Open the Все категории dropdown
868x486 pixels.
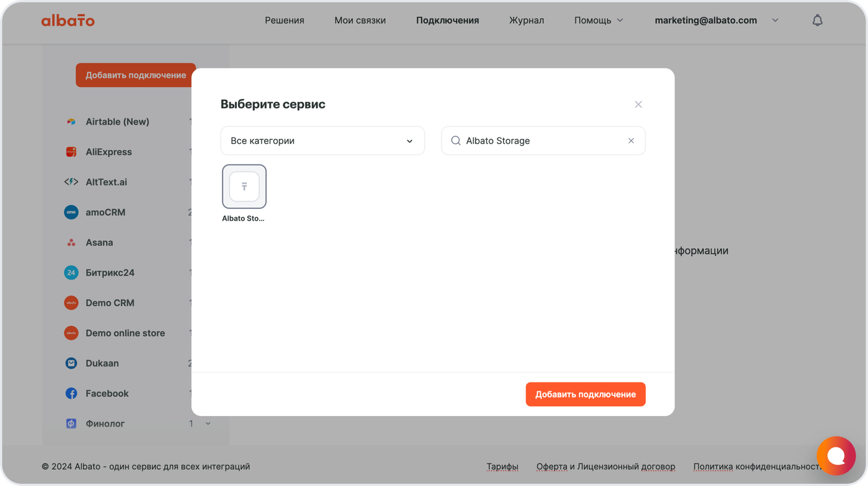pos(322,141)
